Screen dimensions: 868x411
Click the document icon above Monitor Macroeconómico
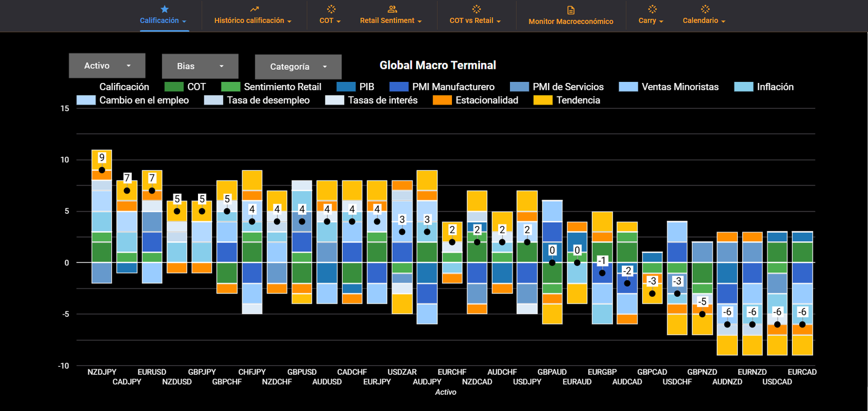pyautogui.click(x=571, y=10)
